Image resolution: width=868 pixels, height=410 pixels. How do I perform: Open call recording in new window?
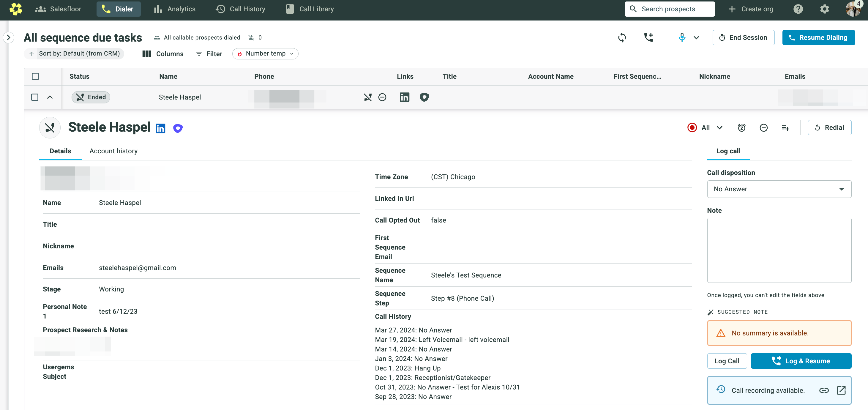tap(841, 390)
